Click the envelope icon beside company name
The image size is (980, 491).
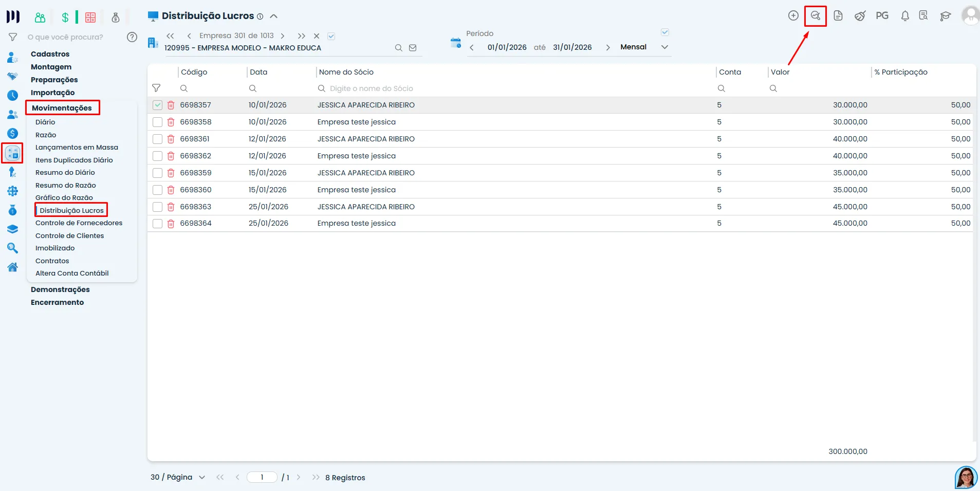click(413, 48)
